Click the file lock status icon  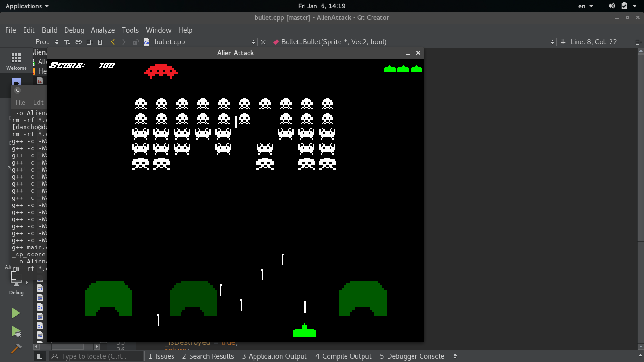click(x=135, y=42)
